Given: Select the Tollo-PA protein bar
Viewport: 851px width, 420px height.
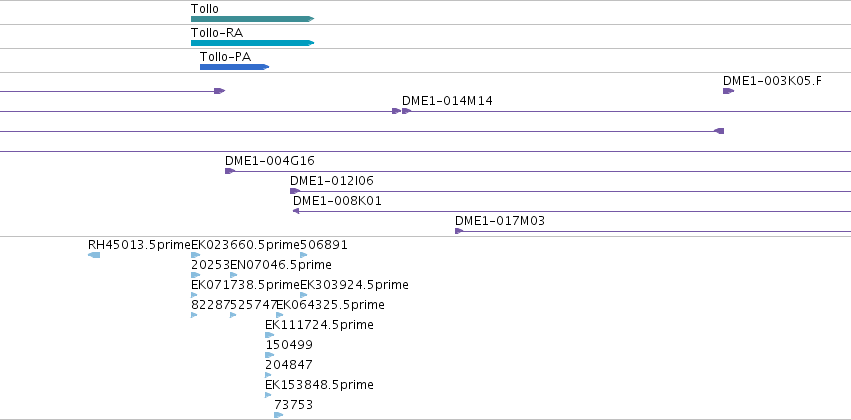Looking at the screenshot, I should (x=234, y=67).
